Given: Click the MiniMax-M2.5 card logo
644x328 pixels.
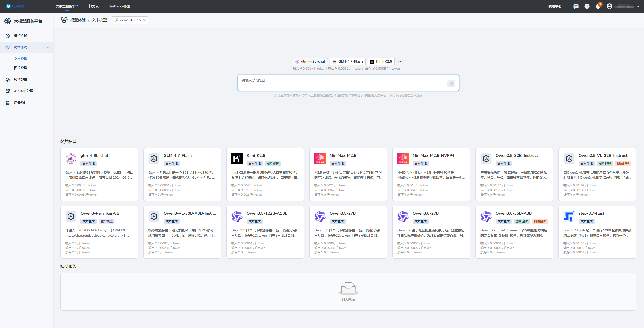Looking at the screenshot, I should [x=320, y=159].
